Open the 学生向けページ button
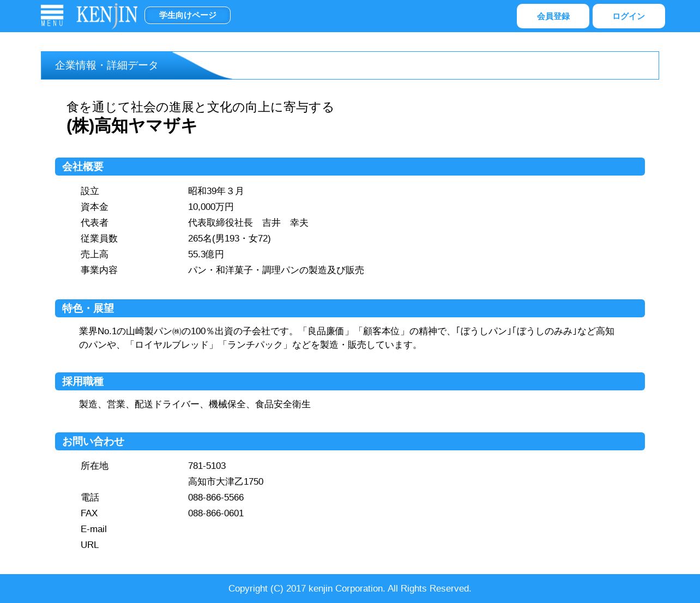Image resolution: width=700 pixels, height=603 pixels. 188,15
